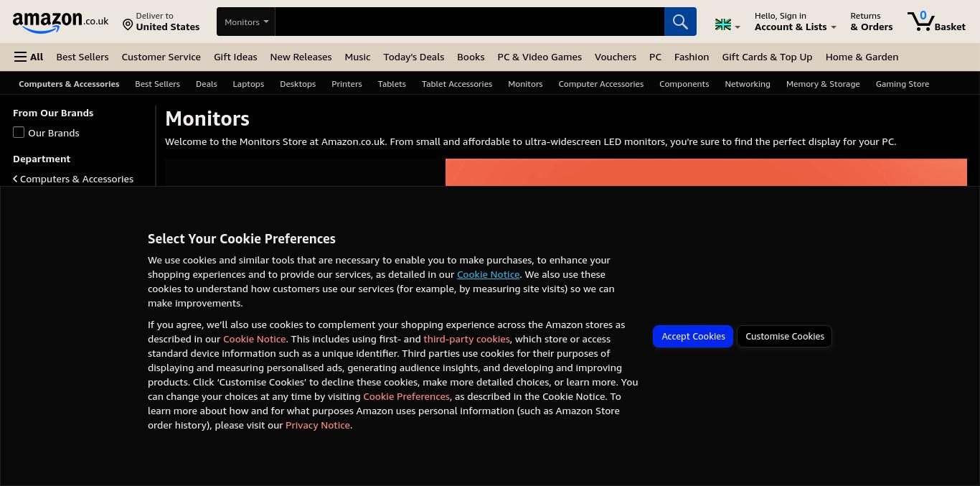The image size is (980, 486).
Task: Go to Components
Action: [x=684, y=84]
